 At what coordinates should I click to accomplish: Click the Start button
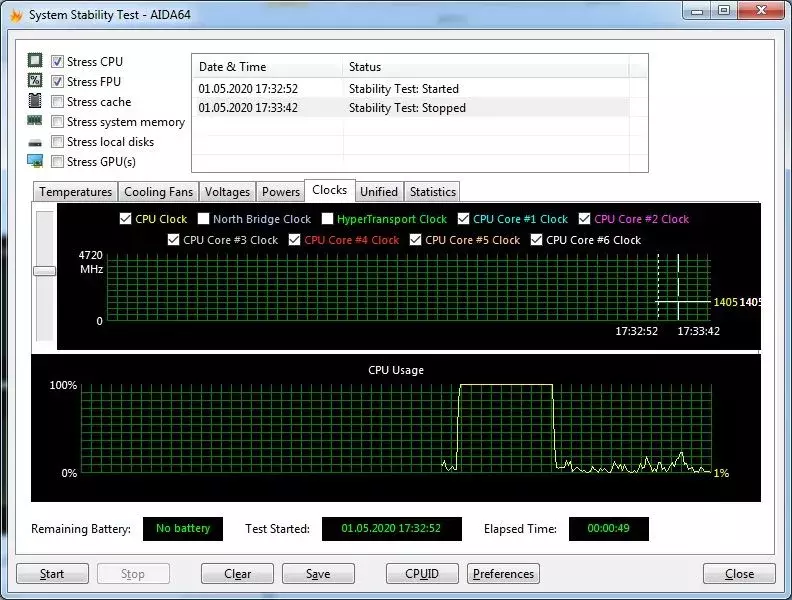click(x=52, y=574)
